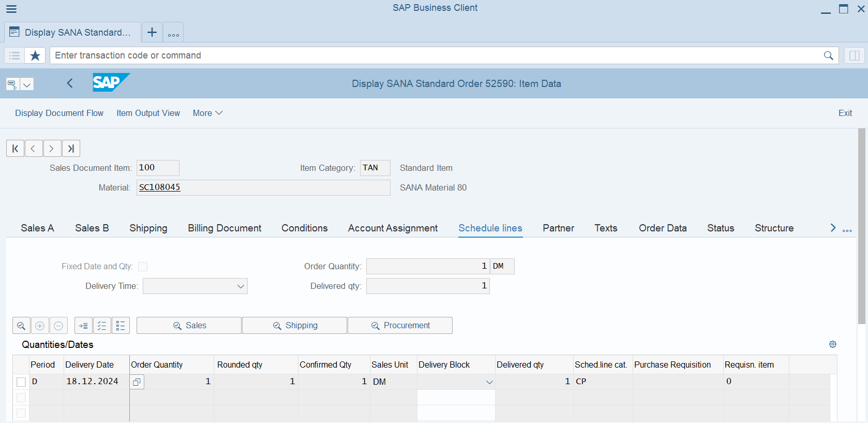Expand the More menu

[x=207, y=113]
